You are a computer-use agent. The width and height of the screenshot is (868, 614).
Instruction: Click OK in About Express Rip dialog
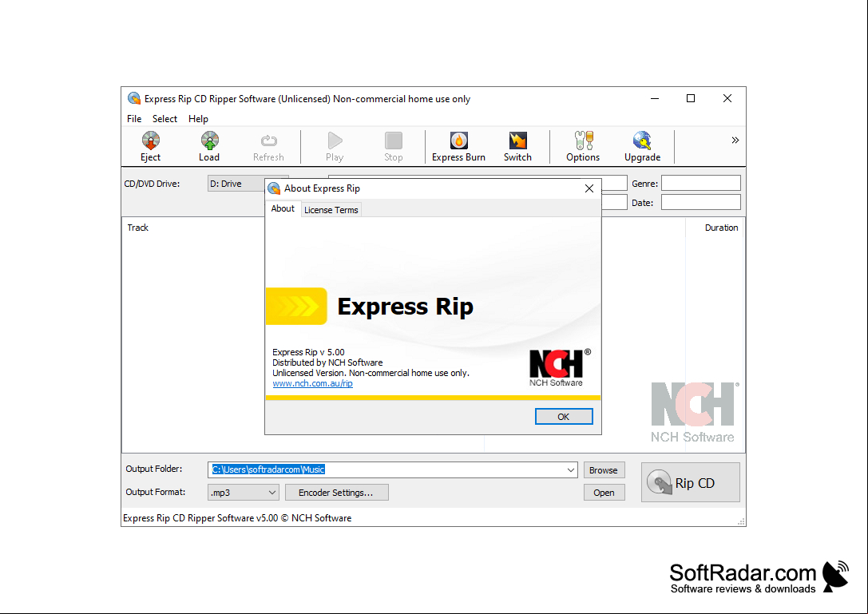[564, 416]
